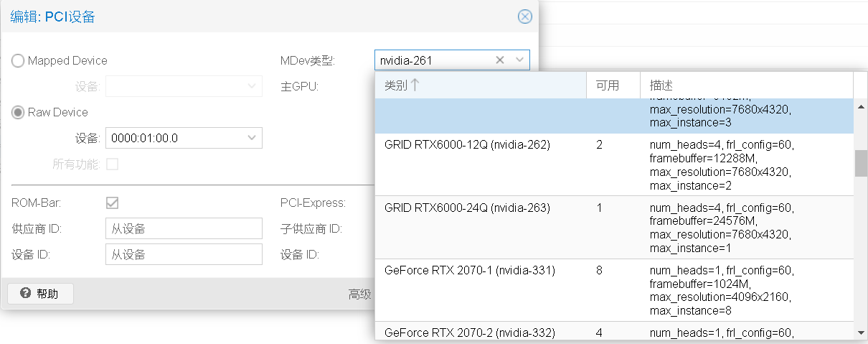Screen dimensions: 868x344
Task: Click the 可用 column header
Action: coord(613,85)
